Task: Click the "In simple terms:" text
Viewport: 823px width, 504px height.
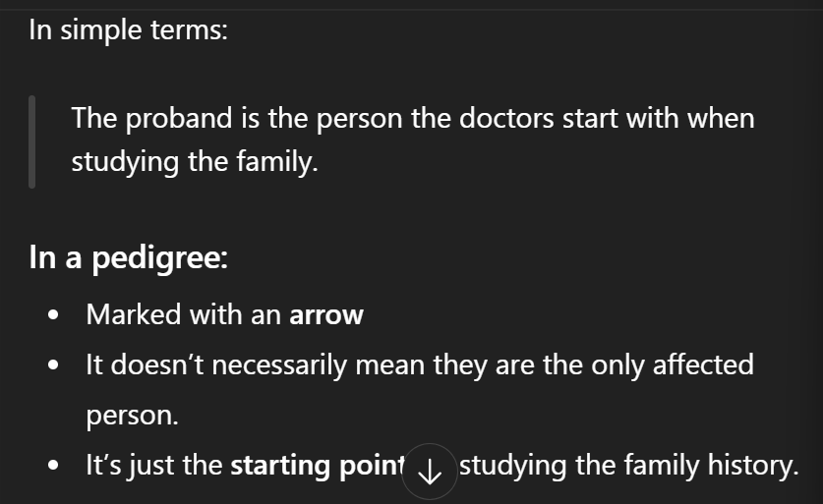Action: [128, 29]
